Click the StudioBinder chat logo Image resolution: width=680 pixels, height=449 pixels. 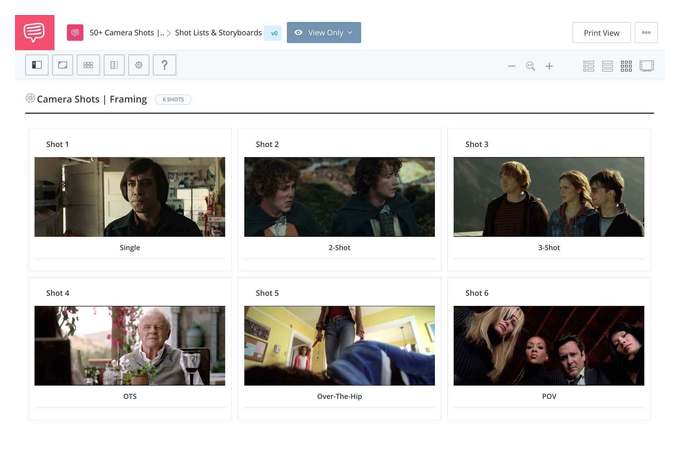[35, 33]
